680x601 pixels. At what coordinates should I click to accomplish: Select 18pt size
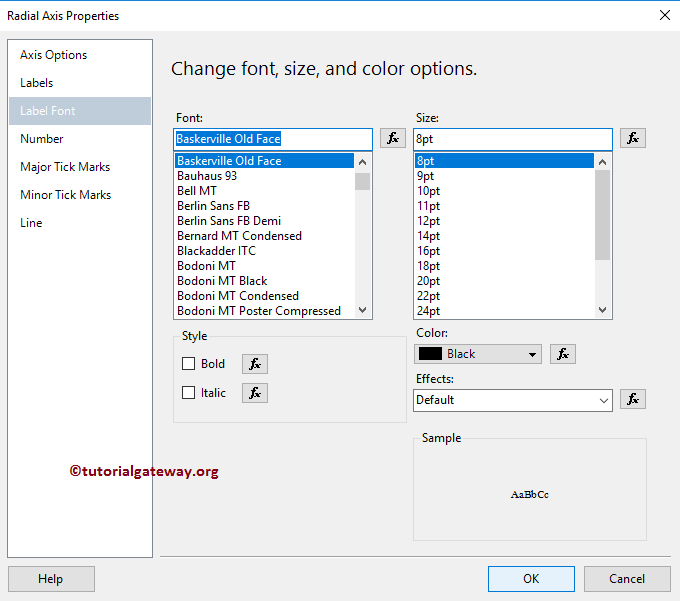(x=504, y=266)
